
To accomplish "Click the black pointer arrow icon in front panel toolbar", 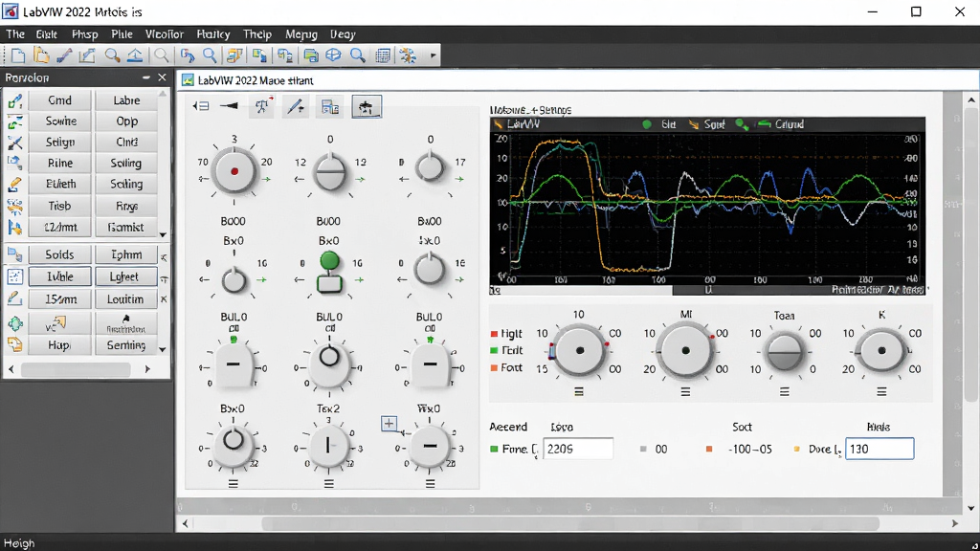I will [x=230, y=106].
